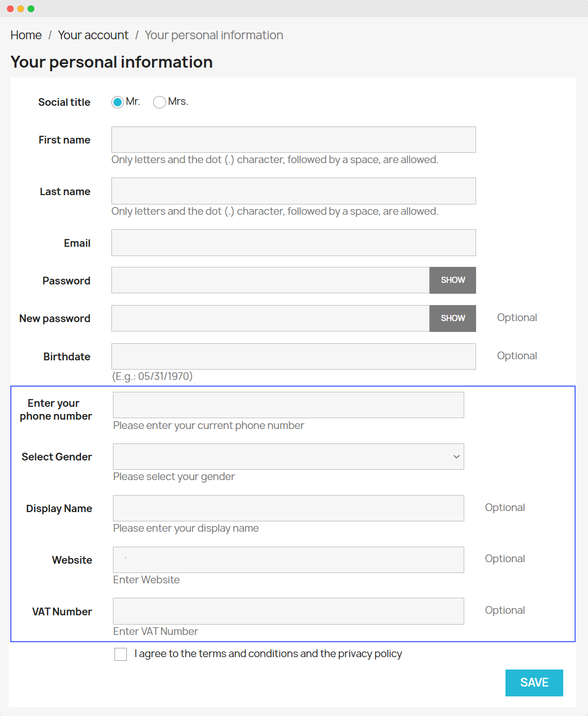Tick the terms and conditions checkbox

click(x=121, y=655)
